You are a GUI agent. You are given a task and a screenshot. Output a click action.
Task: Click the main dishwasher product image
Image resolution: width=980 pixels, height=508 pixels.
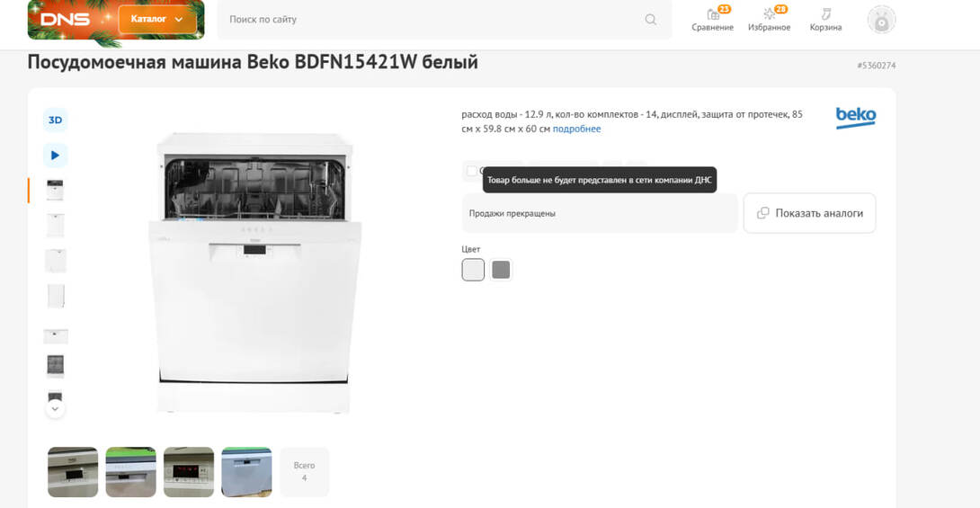(x=254, y=272)
